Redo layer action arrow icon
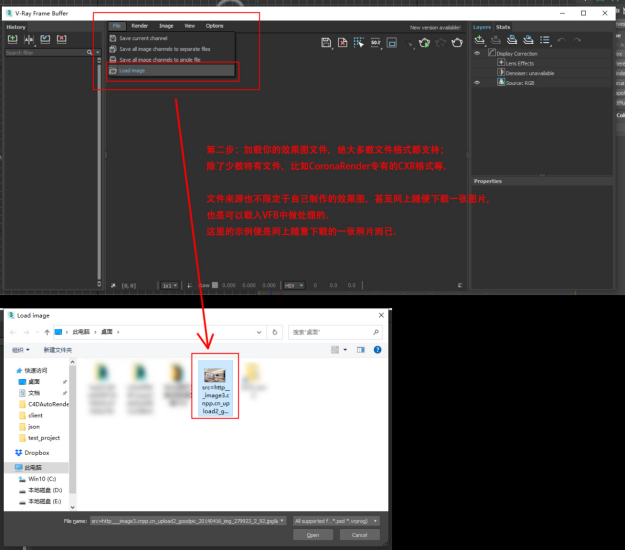 [x=577, y=40]
